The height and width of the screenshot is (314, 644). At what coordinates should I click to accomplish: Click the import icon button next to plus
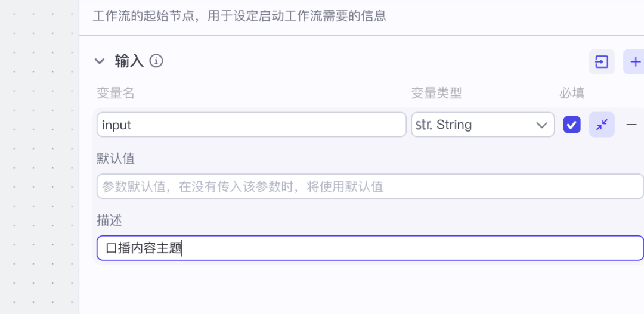(602, 62)
